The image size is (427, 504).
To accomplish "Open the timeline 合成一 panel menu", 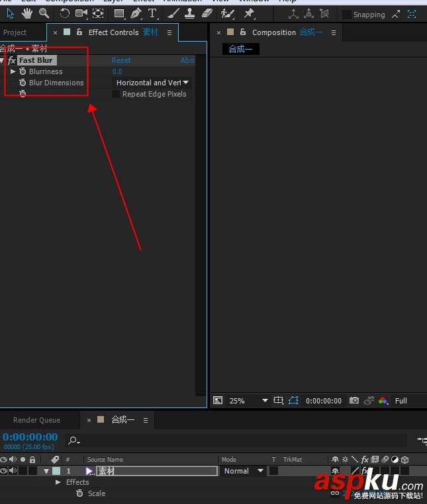I will point(146,420).
